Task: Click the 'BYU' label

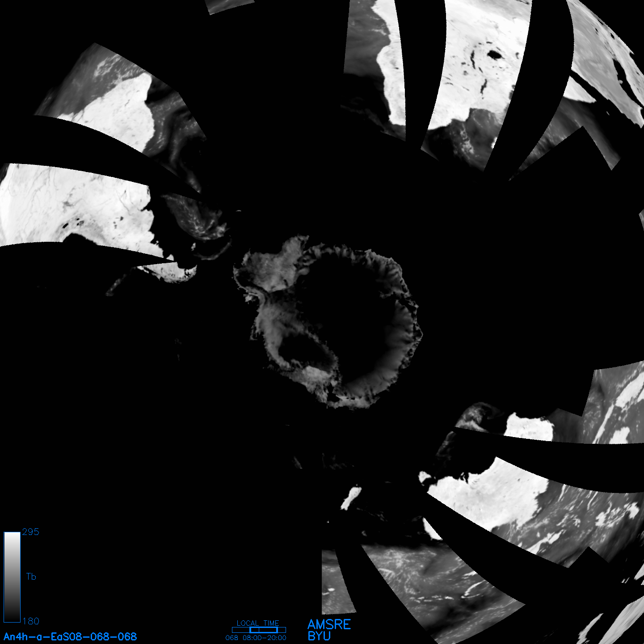Action: (x=320, y=636)
